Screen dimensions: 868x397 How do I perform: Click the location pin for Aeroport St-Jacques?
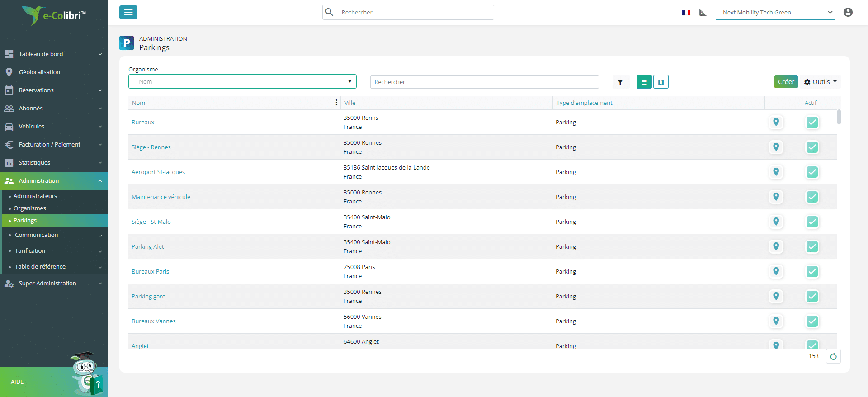(776, 172)
